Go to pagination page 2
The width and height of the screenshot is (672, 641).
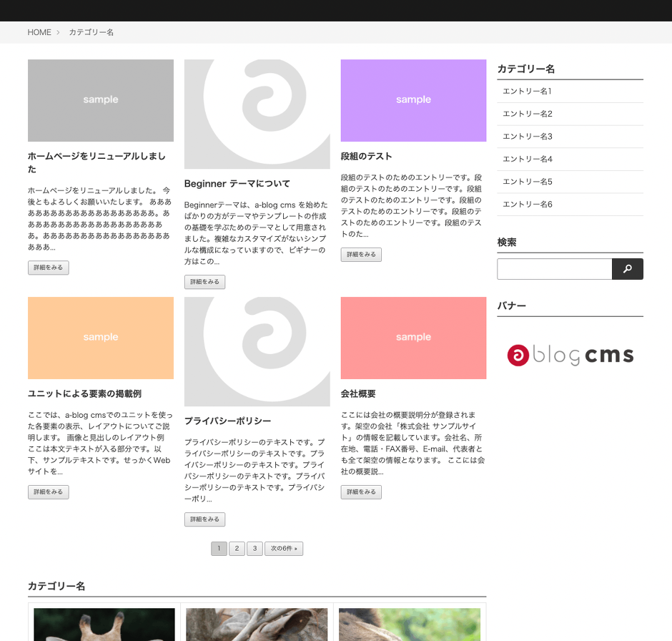(x=237, y=549)
